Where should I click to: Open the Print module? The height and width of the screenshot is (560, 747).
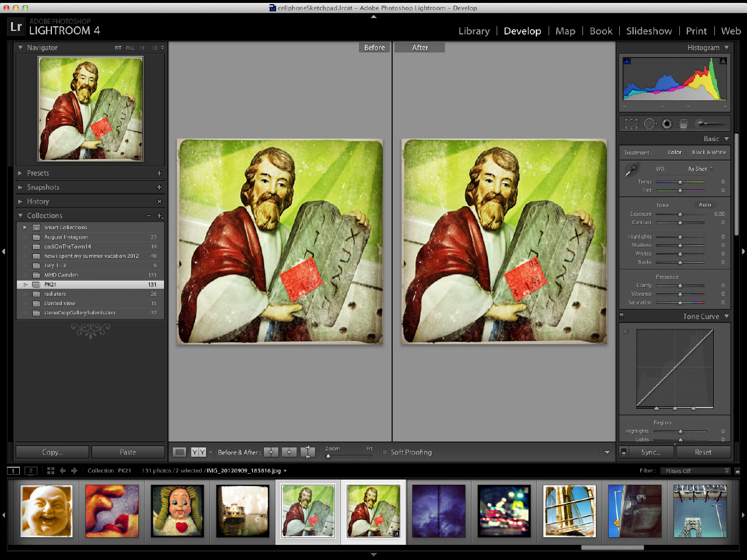696,31
